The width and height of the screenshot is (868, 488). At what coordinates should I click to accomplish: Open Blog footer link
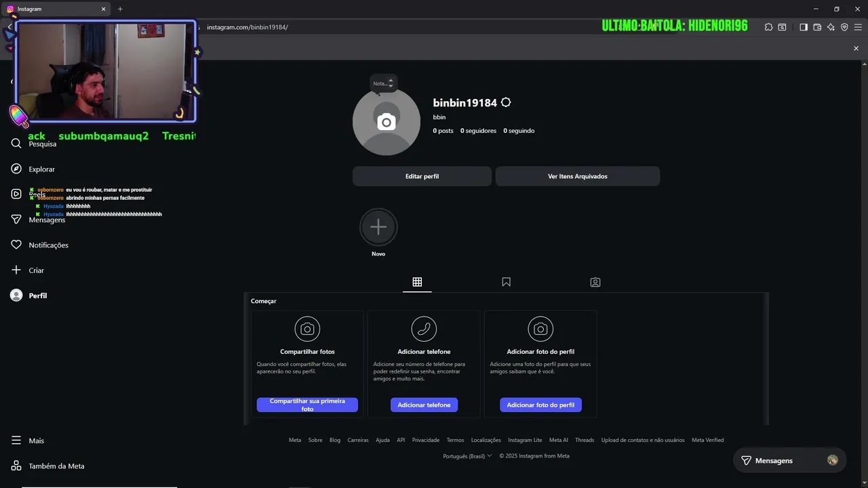(335, 440)
